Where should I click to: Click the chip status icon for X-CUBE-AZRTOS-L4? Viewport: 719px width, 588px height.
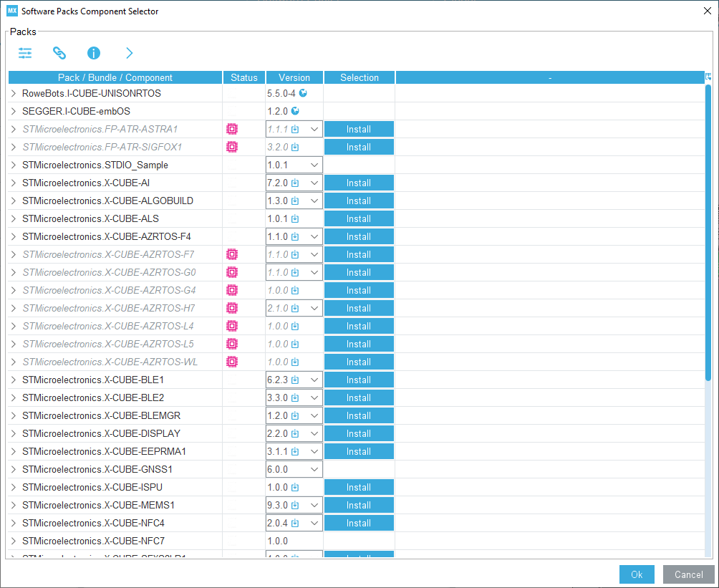click(232, 326)
